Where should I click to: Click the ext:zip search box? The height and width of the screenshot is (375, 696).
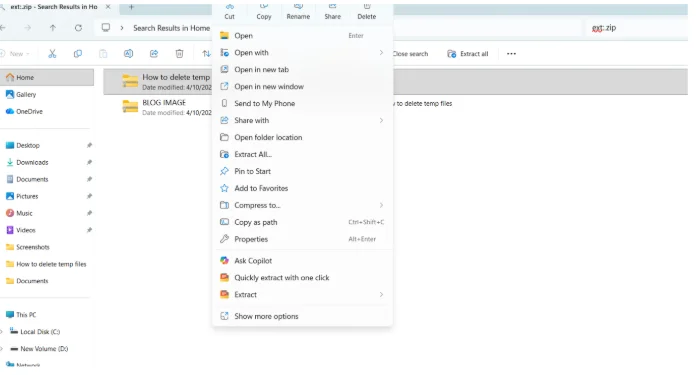637,28
